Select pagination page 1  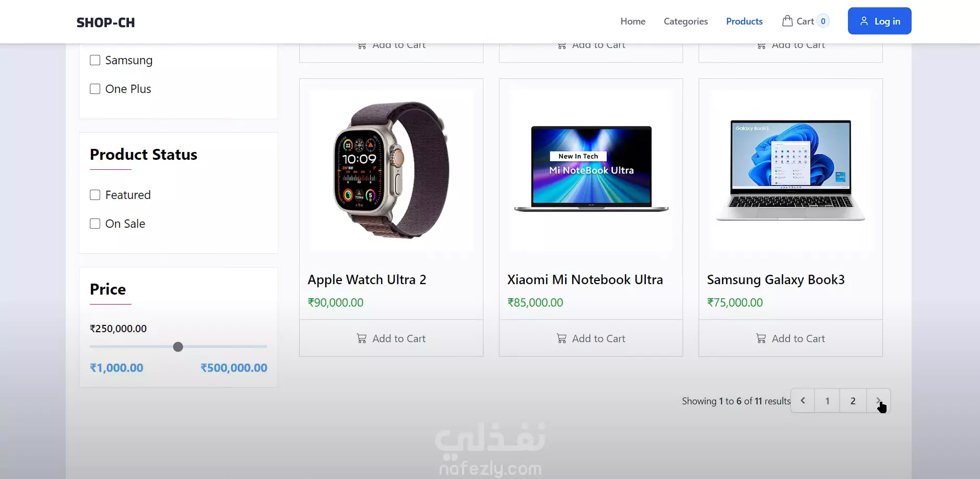click(828, 401)
